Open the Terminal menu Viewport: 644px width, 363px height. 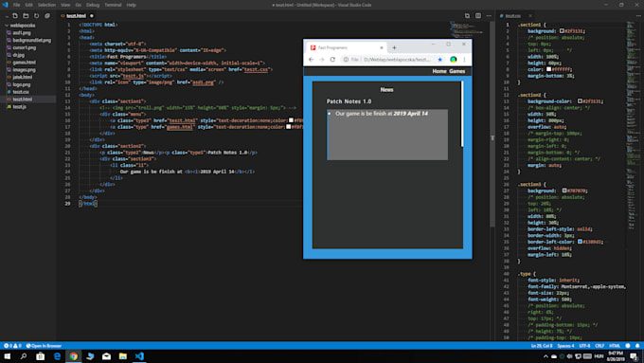113,5
